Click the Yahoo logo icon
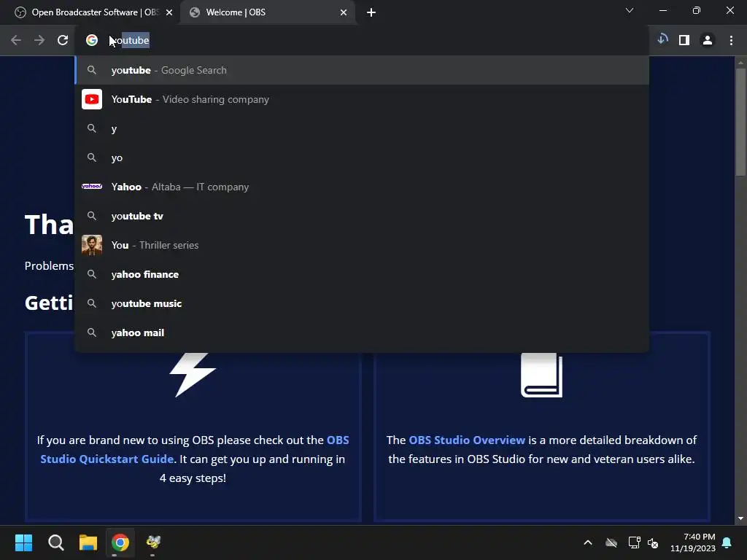 coord(92,186)
